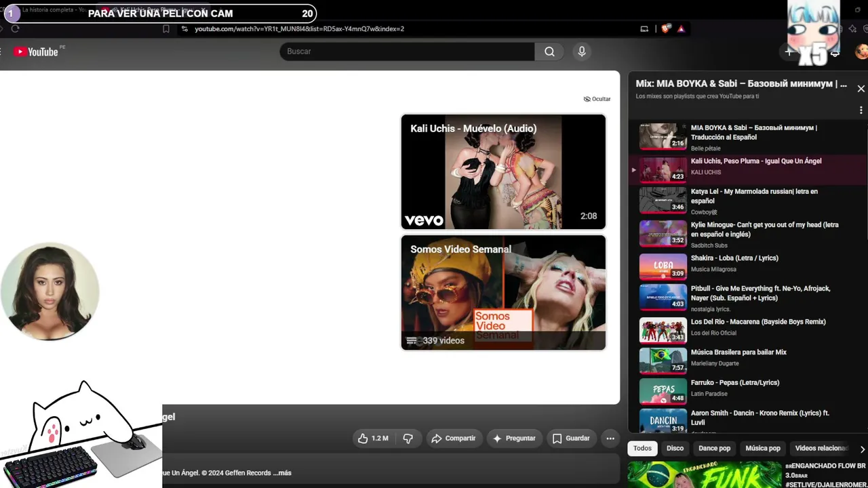Viewport: 868px width, 488px height.
Task: Open the Enganchado Flow BR funk video thumbnail
Action: pos(705,474)
